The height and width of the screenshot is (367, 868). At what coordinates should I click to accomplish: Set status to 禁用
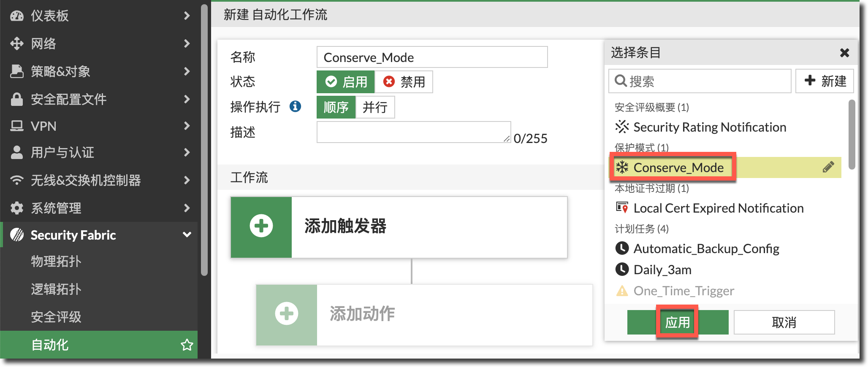coord(404,82)
